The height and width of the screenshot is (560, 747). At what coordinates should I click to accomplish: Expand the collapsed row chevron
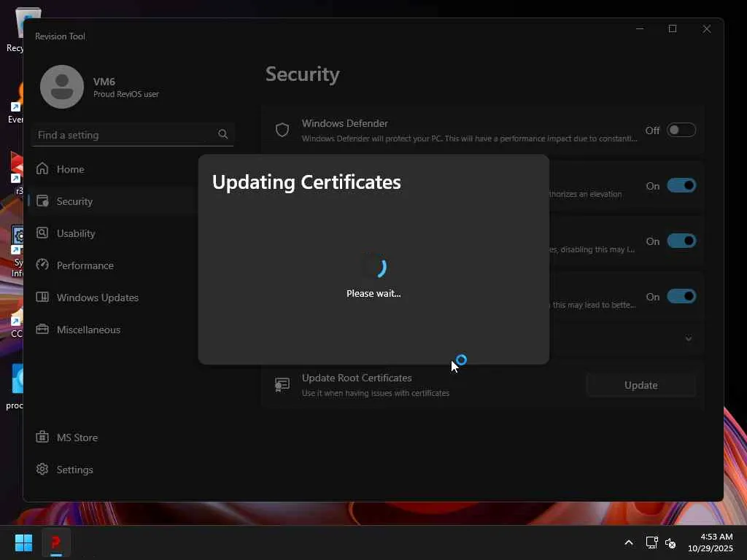[x=689, y=338]
